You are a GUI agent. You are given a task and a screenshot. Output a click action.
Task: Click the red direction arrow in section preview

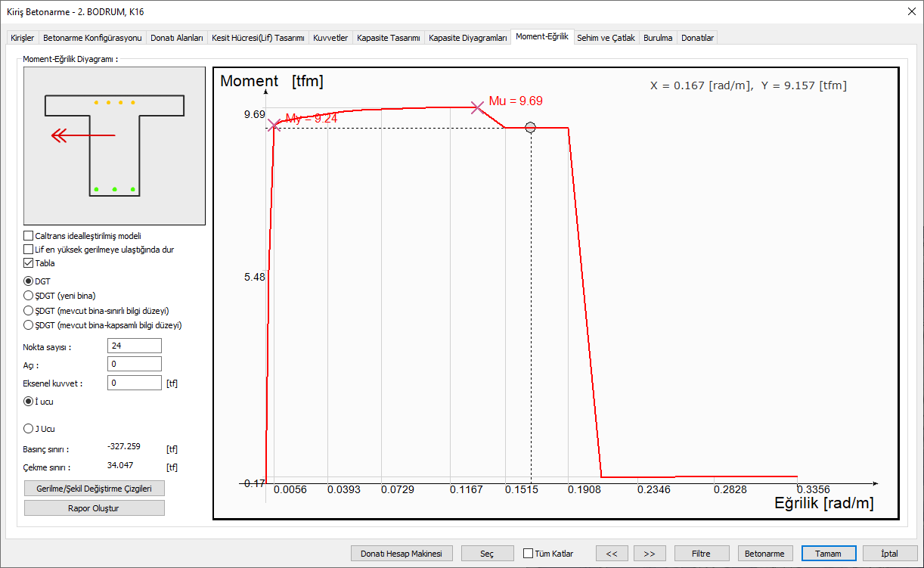pyautogui.click(x=83, y=135)
